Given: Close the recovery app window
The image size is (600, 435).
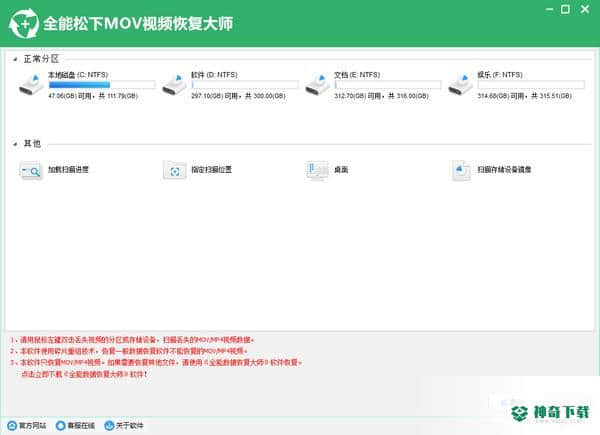Looking at the screenshot, I should tap(585, 9).
